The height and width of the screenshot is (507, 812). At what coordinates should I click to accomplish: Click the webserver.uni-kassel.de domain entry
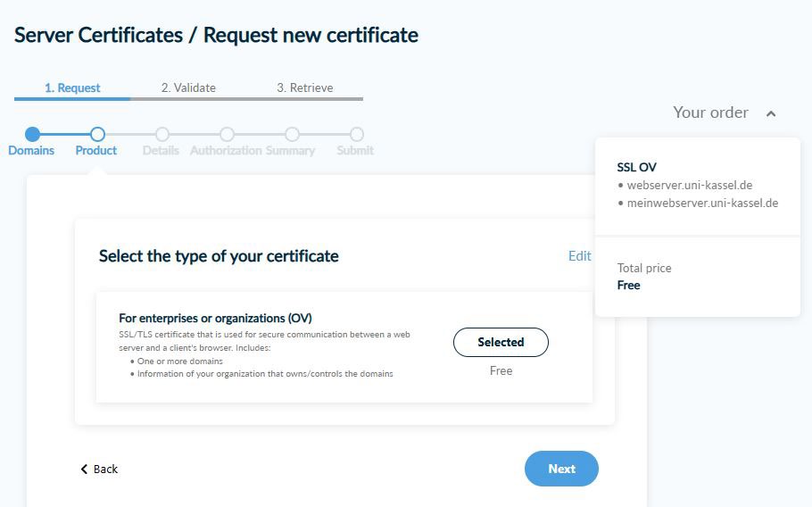689,186
